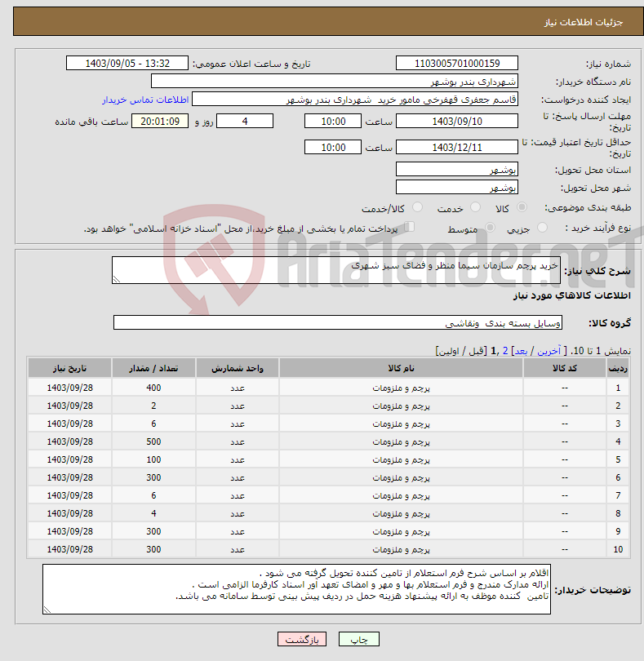This screenshot has height=661, width=644.
Task: Click the need number field 1103005701000159
Action: click(x=457, y=63)
